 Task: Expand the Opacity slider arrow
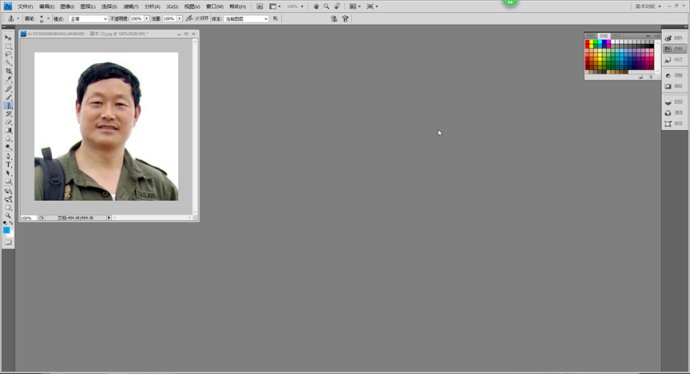[x=147, y=19]
